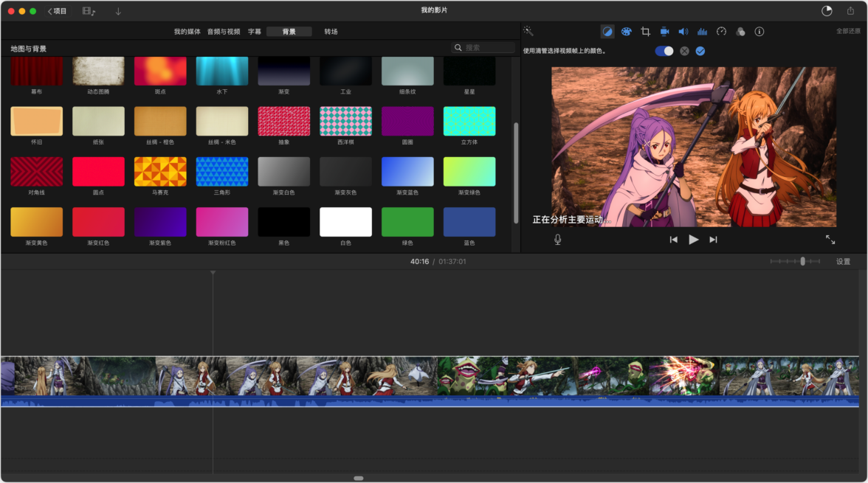
Task: Click the render progress circle icon
Action: coord(827,11)
